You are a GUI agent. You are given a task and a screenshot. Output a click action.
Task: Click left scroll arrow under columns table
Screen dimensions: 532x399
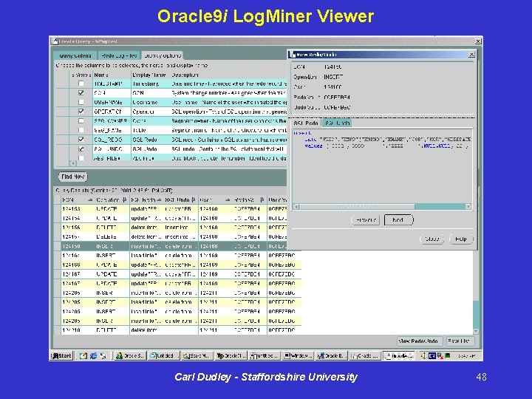pyautogui.click(x=72, y=163)
